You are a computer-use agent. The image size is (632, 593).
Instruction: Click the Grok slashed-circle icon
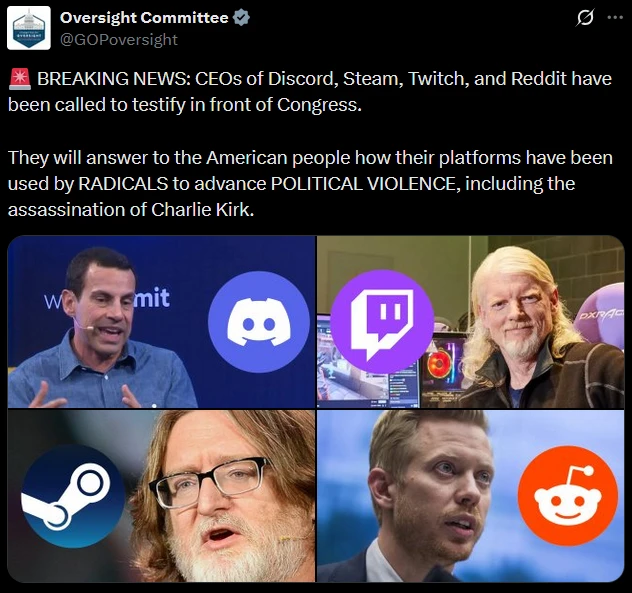click(x=585, y=17)
